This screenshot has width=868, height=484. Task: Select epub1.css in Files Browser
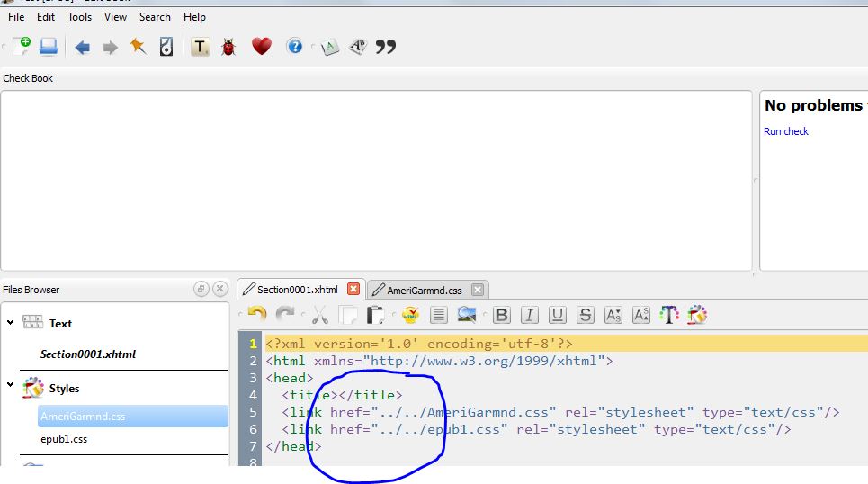64,439
